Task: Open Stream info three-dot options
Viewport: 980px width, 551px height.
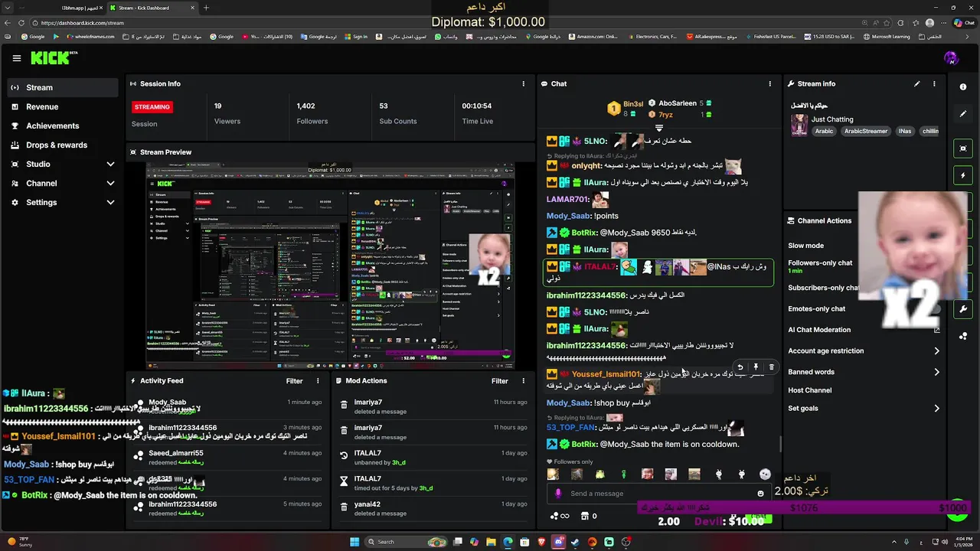Action: coord(934,83)
